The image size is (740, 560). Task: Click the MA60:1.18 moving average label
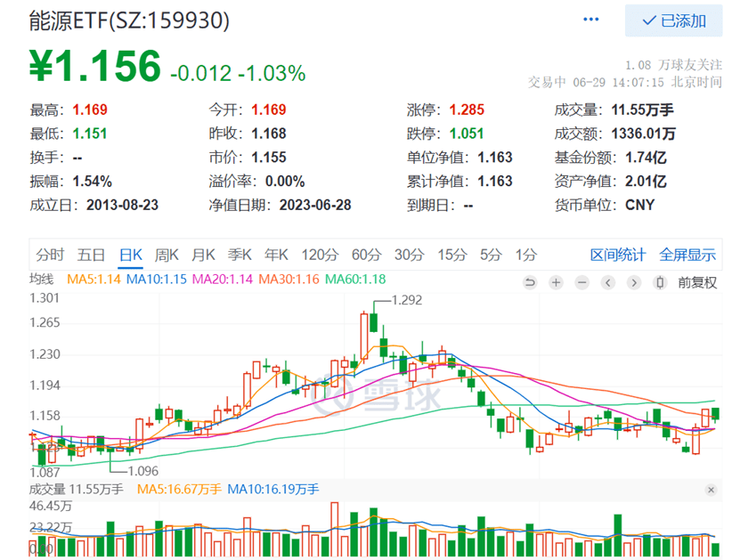(355, 280)
